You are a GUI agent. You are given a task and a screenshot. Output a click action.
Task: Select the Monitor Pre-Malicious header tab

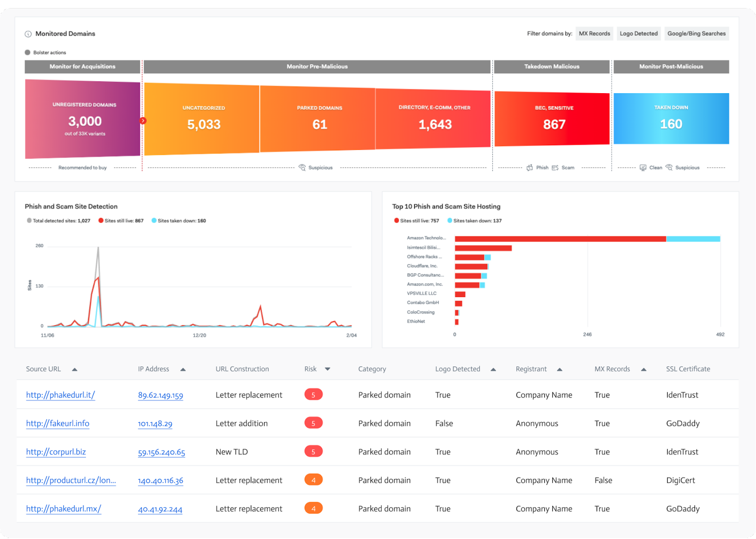coord(317,67)
